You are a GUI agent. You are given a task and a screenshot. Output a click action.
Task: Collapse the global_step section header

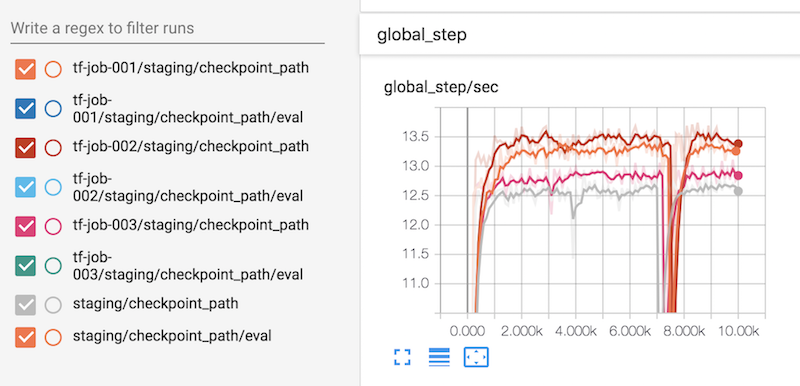pyautogui.click(x=580, y=35)
